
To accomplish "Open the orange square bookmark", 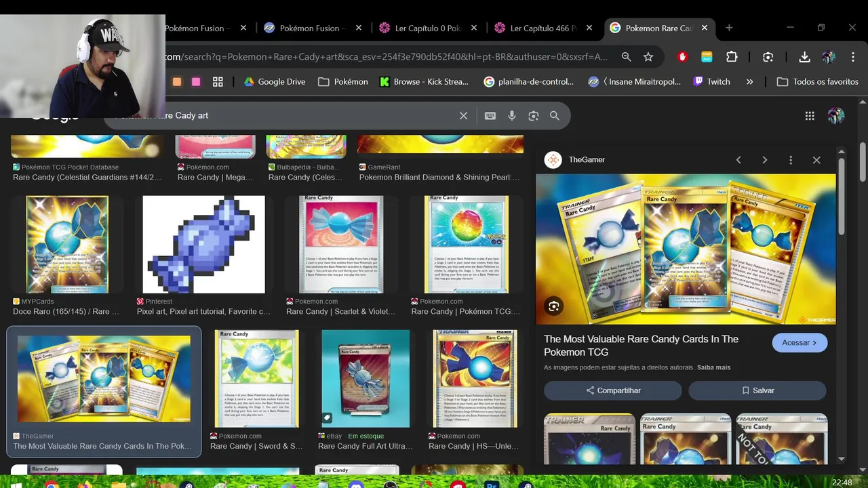I will [x=177, y=81].
